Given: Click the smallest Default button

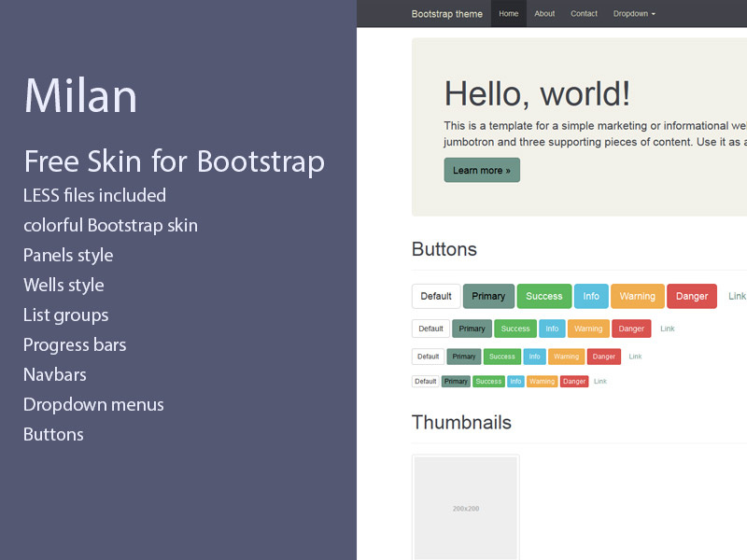Looking at the screenshot, I should (x=426, y=382).
